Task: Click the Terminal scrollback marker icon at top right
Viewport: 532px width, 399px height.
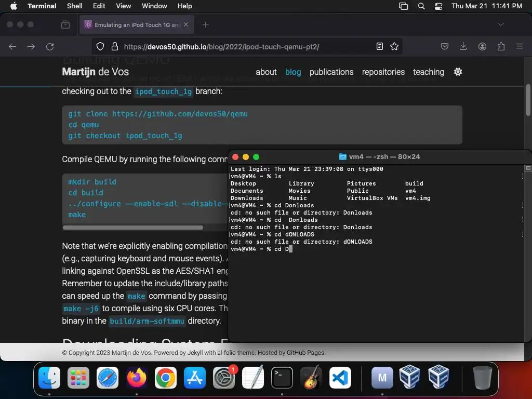Action: (528, 168)
